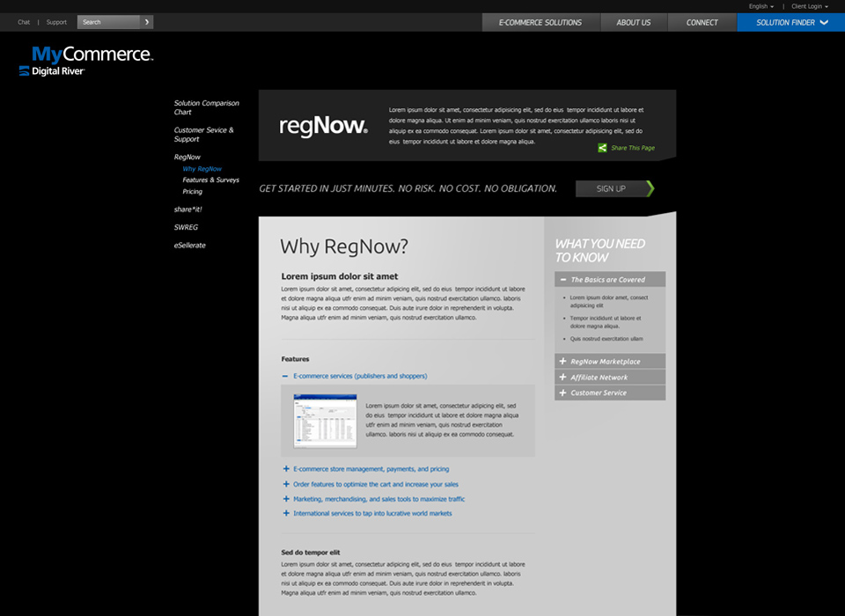Open the Connect menu
Image resolution: width=845 pixels, height=616 pixels.
[702, 23]
